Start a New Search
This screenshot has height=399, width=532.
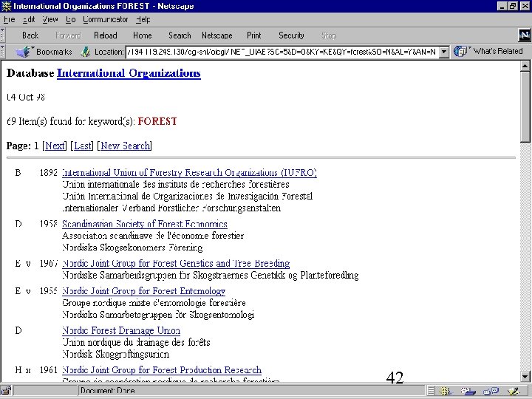(x=125, y=146)
